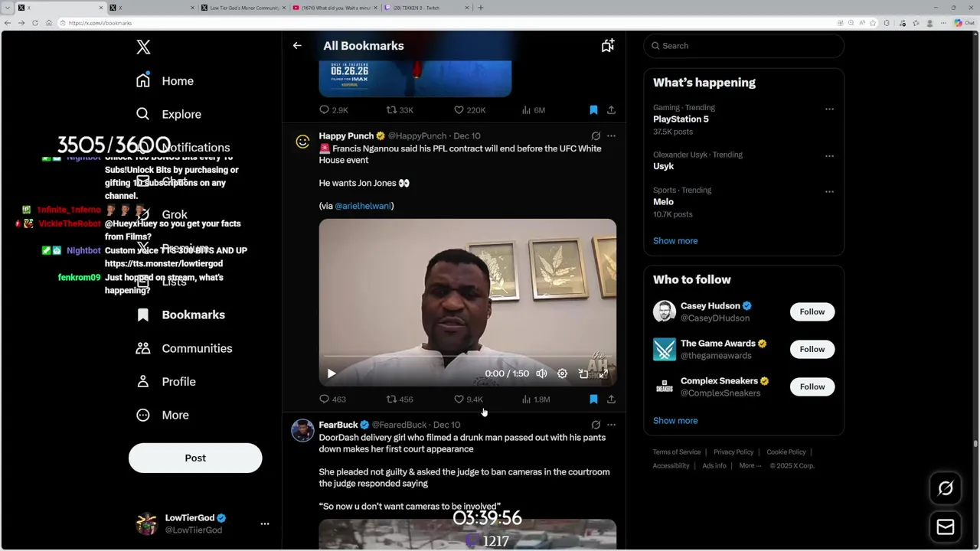Image resolution: width=980 pixels, height=551 pixels.
Task: Mute the Ngannou video volume
Action: (541, 373)
